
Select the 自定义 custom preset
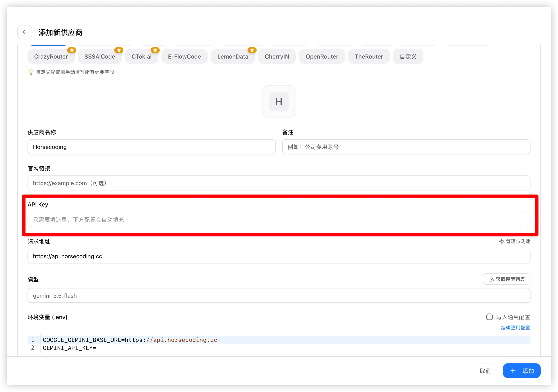click(408, 56)
